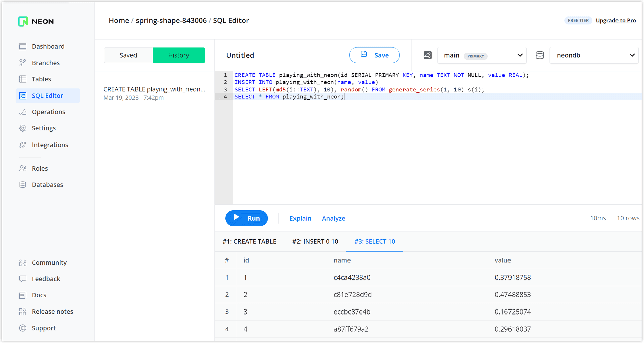Select the cell a87ff679a2
Viewport: 644px width, 343px height.
coord(351,329)
